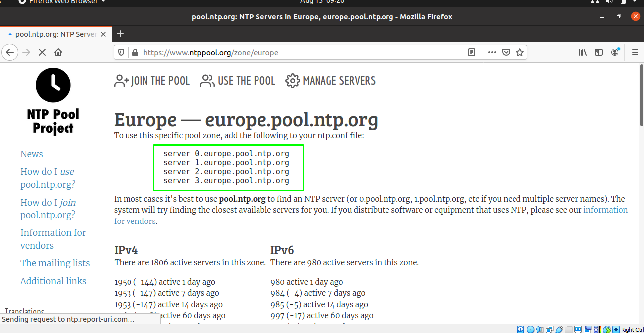Image resolution: width=644 pixels, height=333 pixels.
Task: Open the Firefox account icon
Action: point(615,52)
